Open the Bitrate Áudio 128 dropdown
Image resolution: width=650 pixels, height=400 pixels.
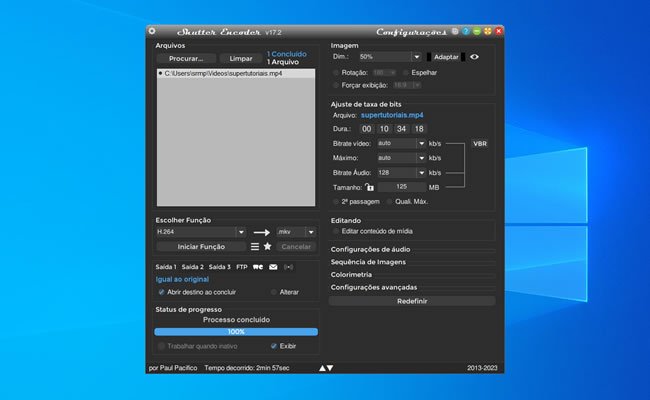(x=422, y=172)
